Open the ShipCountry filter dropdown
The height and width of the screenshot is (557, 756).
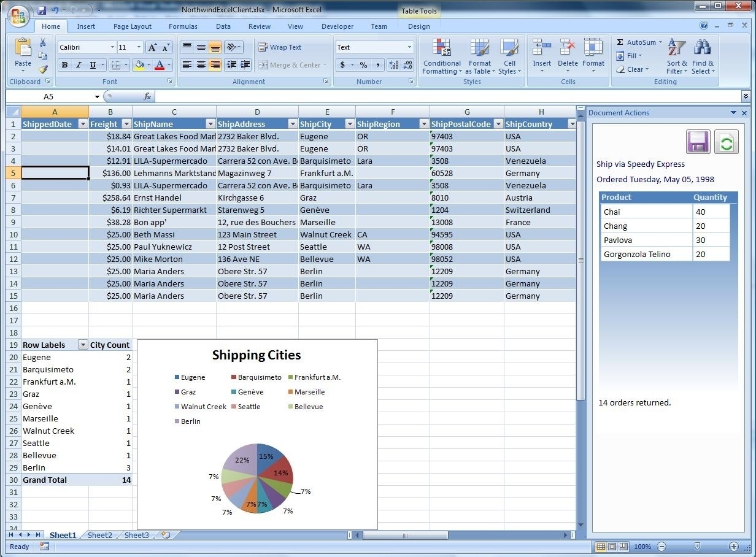[x=571, y=123]
